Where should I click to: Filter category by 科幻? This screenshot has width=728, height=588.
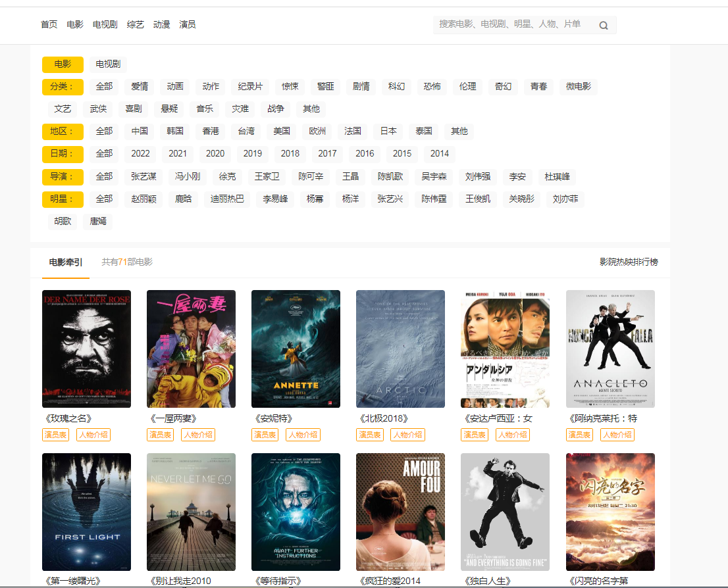click(x=396, y=87)
